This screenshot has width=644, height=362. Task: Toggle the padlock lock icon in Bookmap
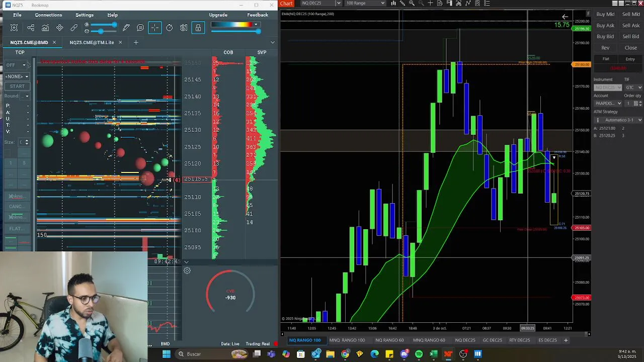(x=198, y=28)
